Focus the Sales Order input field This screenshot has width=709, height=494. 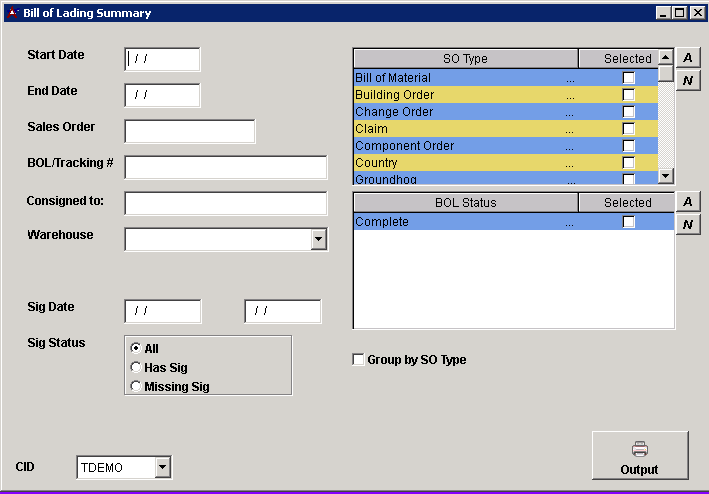click(190, 131)
